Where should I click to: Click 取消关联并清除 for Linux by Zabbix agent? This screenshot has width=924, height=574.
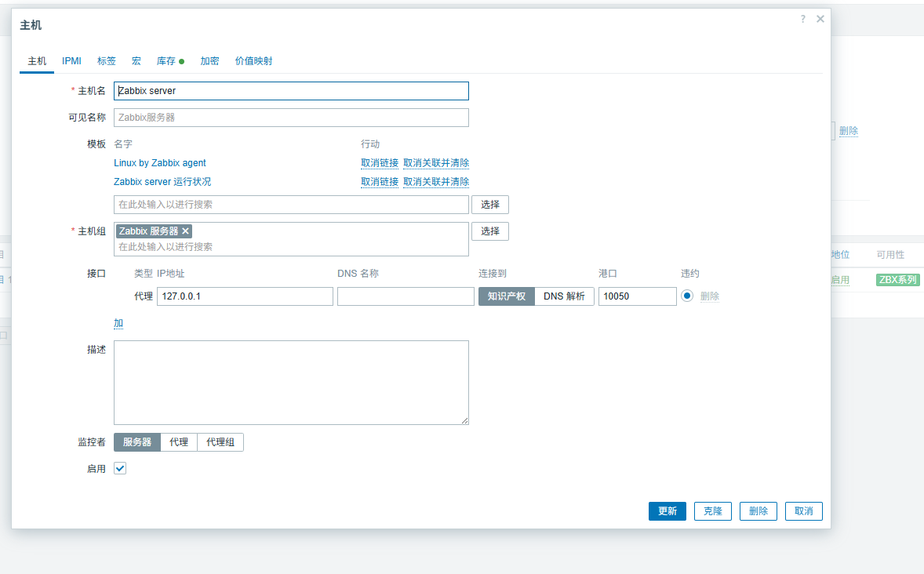(436, 162)
